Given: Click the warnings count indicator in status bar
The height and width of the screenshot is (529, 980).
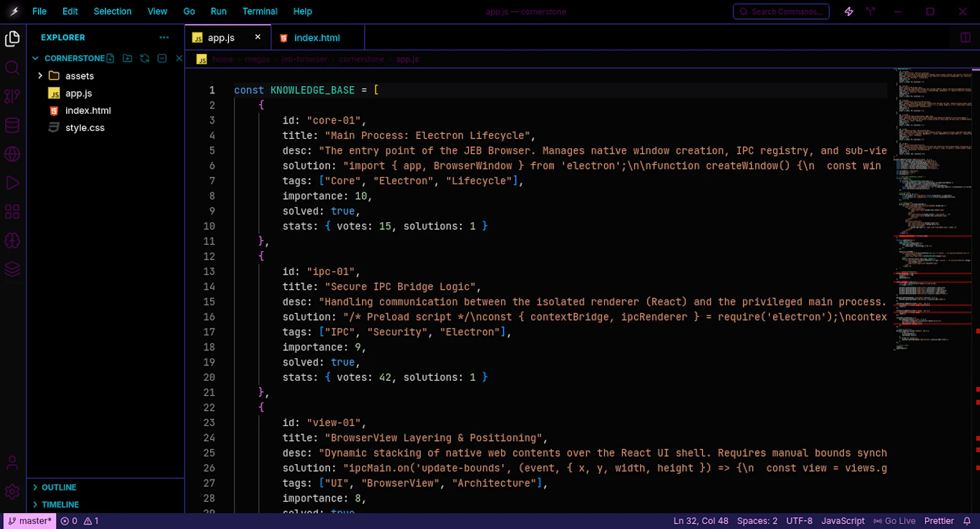Looking at the screenshot, I should (x=91, y=521).
